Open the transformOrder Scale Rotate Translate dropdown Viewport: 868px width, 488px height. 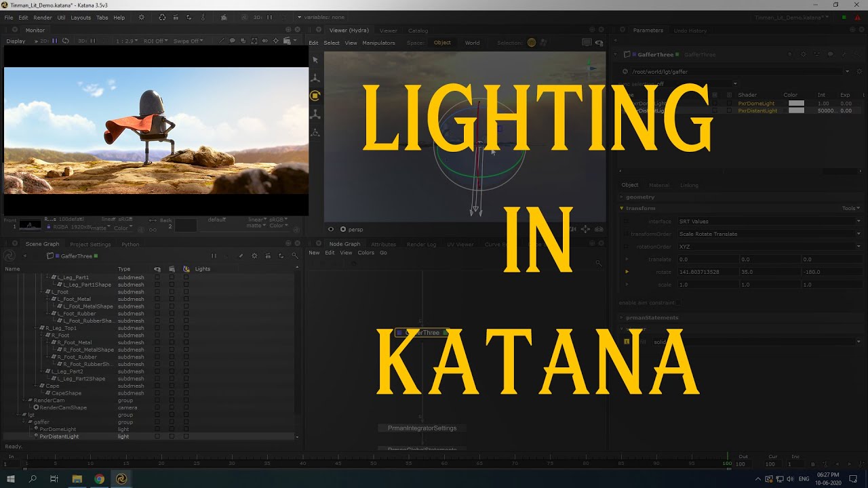pos(769,234)
